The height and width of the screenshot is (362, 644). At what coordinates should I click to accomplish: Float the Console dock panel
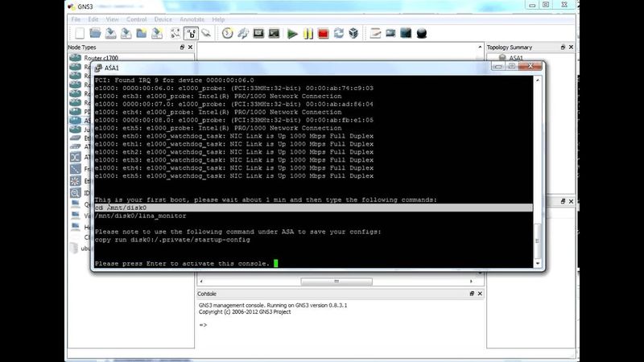(x=472, y=294)
